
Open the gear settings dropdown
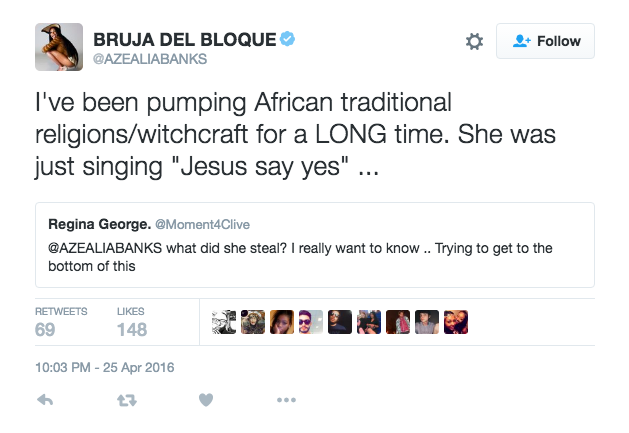click(475, 41)
